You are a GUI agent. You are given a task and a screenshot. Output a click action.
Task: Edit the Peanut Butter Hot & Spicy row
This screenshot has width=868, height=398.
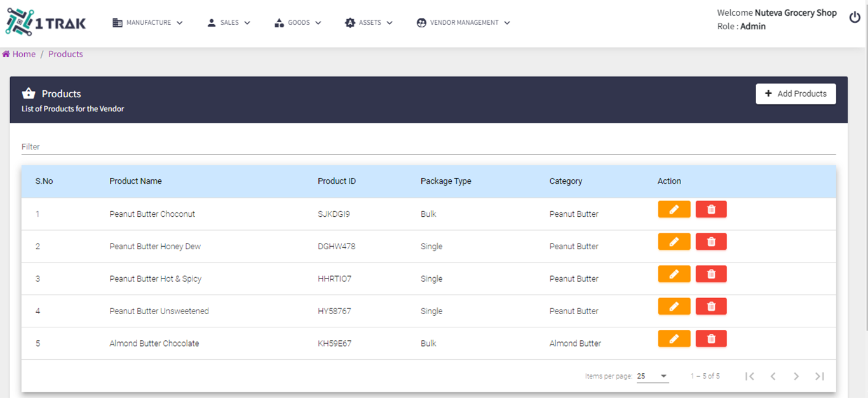pos(674,274)
